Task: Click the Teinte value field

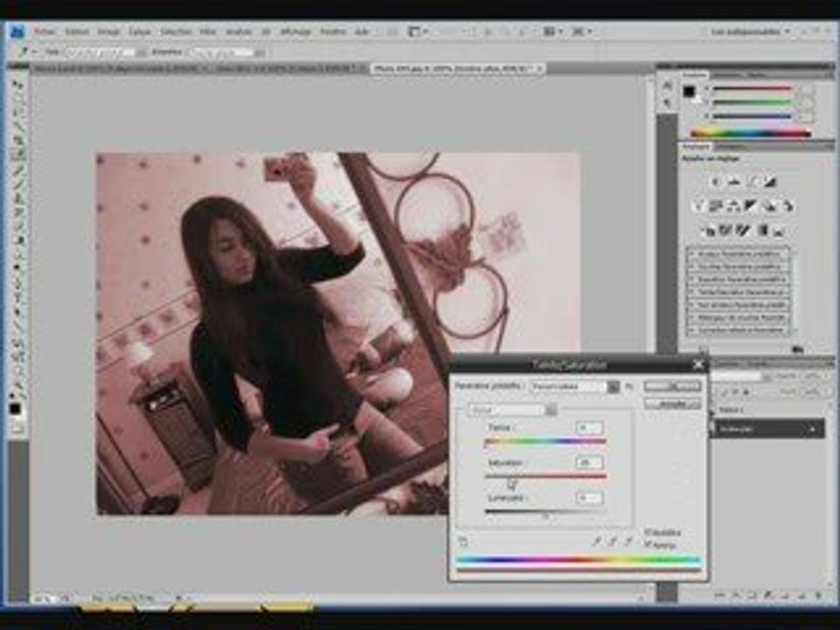Action: click(x=589, y=428)
